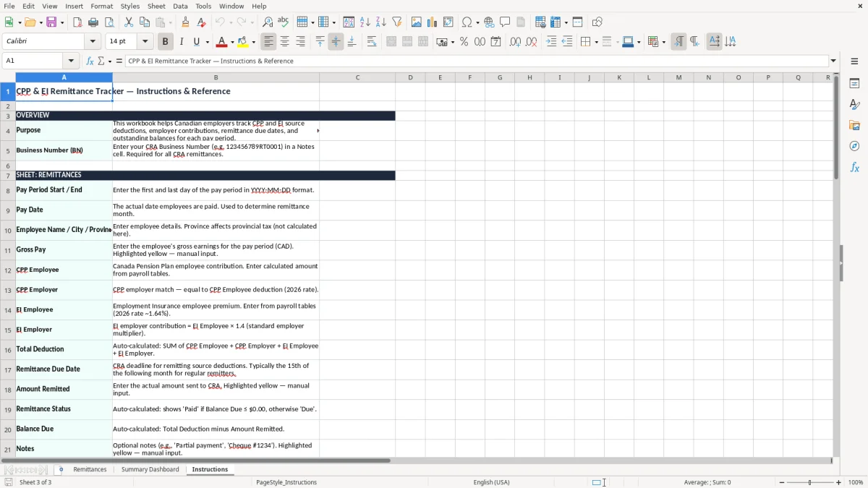Format as percent icon
This screenshot has height=488, width=868.
tap(464, 42)
